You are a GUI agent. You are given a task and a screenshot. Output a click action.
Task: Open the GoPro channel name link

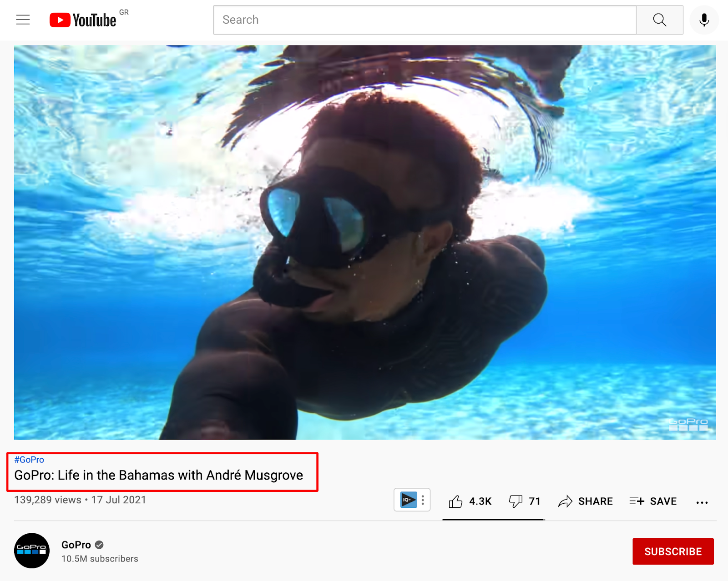(76, 545)
